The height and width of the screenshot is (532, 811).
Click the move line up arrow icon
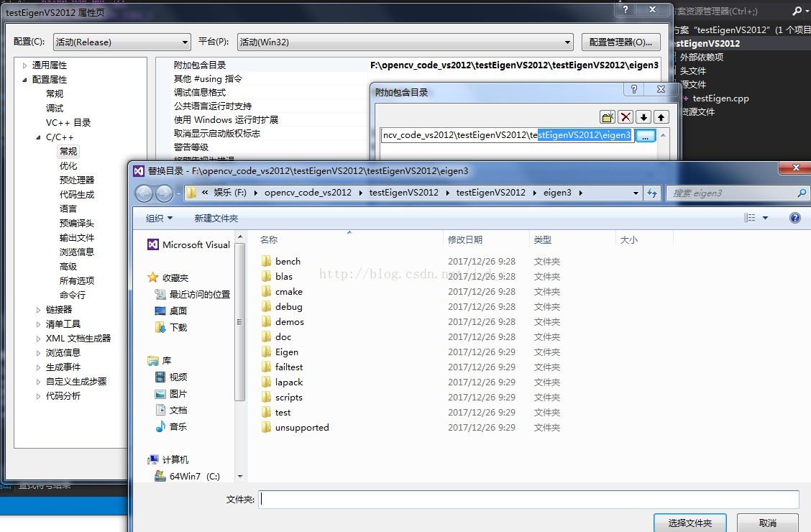(661, 117)
